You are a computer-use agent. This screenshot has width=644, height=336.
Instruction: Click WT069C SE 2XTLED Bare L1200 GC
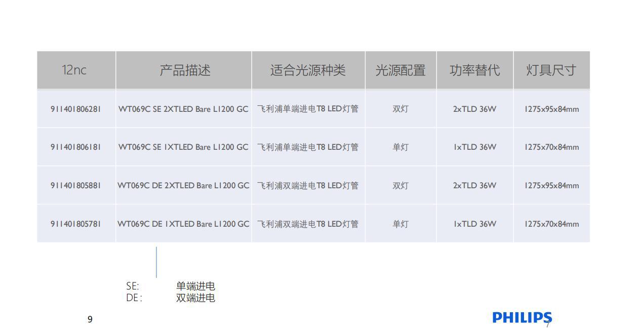(183, 109)
